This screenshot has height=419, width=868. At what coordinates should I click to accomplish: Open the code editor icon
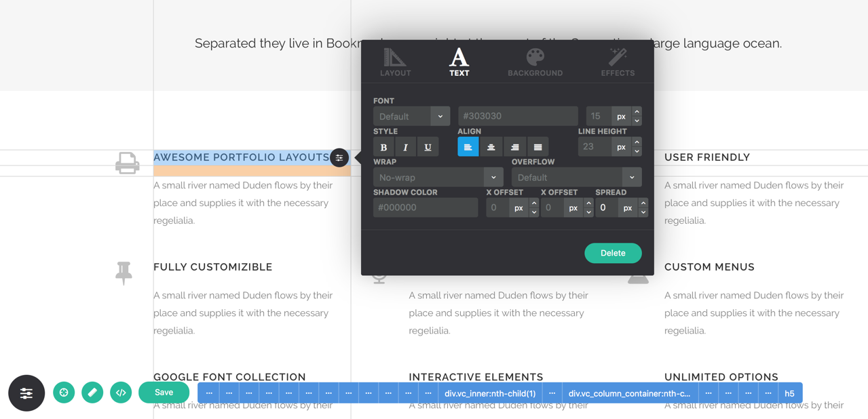[121, 393]
